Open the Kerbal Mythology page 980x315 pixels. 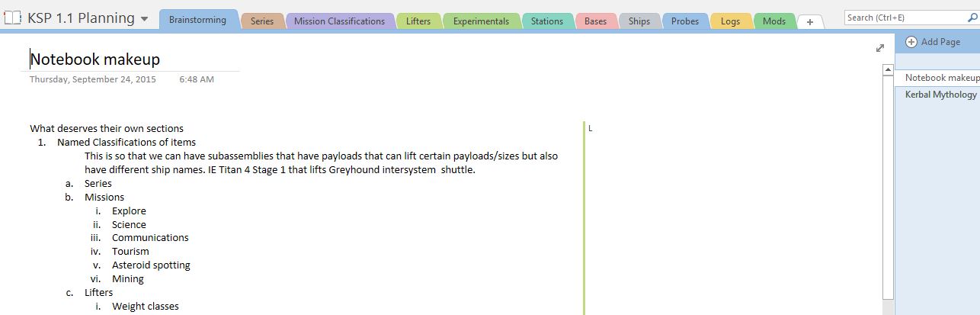(940, 95)
